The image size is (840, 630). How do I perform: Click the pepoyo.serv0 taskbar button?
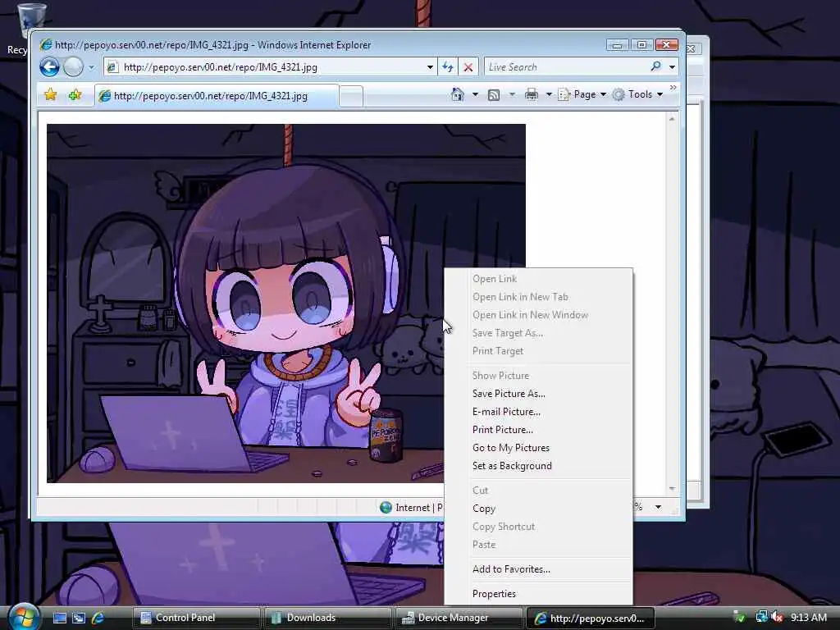coord(591,618)
